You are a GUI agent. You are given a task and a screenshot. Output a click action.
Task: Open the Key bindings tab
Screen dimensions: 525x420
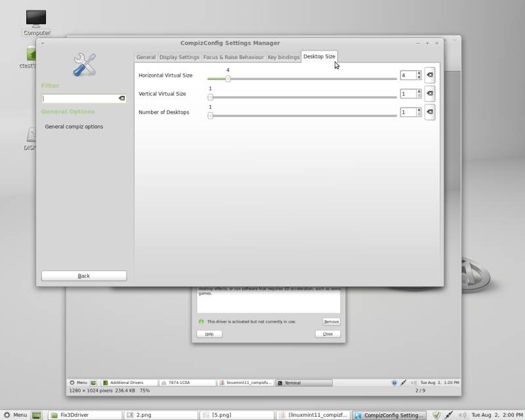point(283,57)
